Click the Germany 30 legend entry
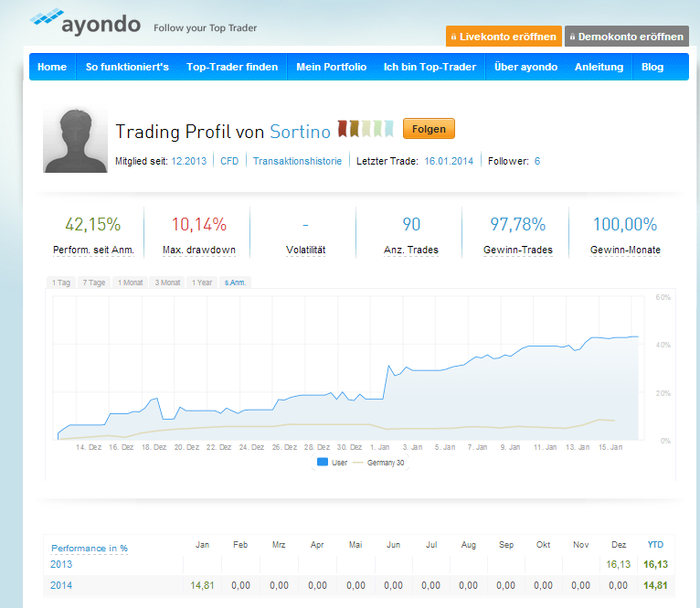Viewport: 700px width, 608px height. tap(384, 462)
